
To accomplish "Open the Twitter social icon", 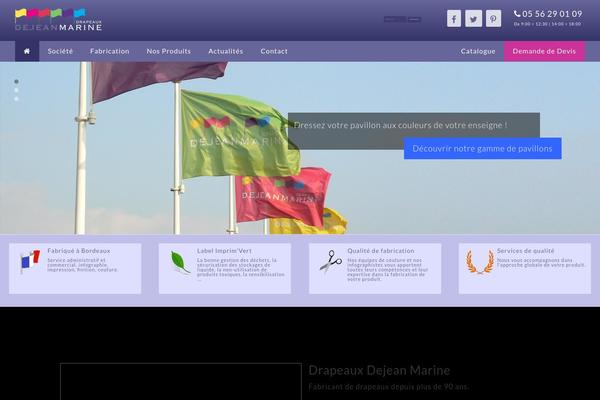I will tap(473, 19).
